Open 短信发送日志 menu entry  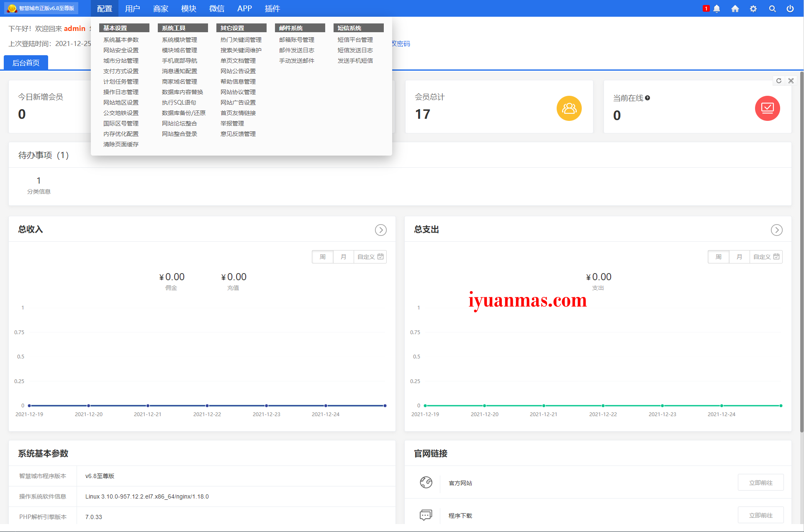tap(355, 50)
